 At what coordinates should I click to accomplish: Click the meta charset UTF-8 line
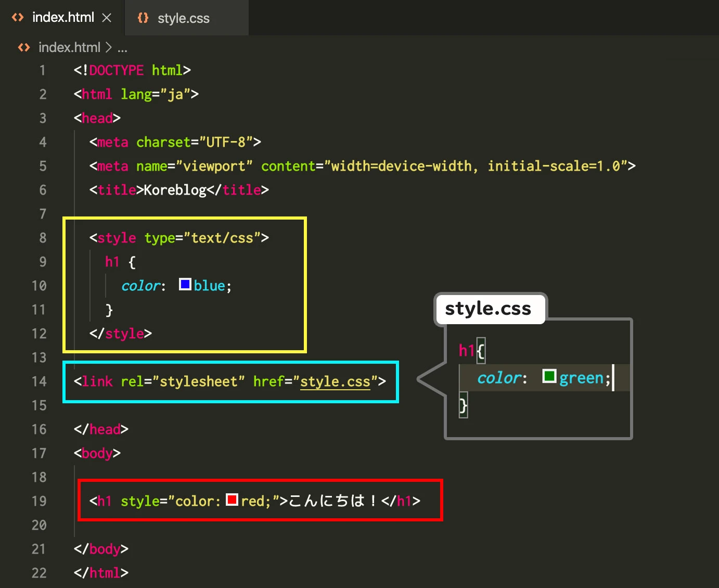175,142
